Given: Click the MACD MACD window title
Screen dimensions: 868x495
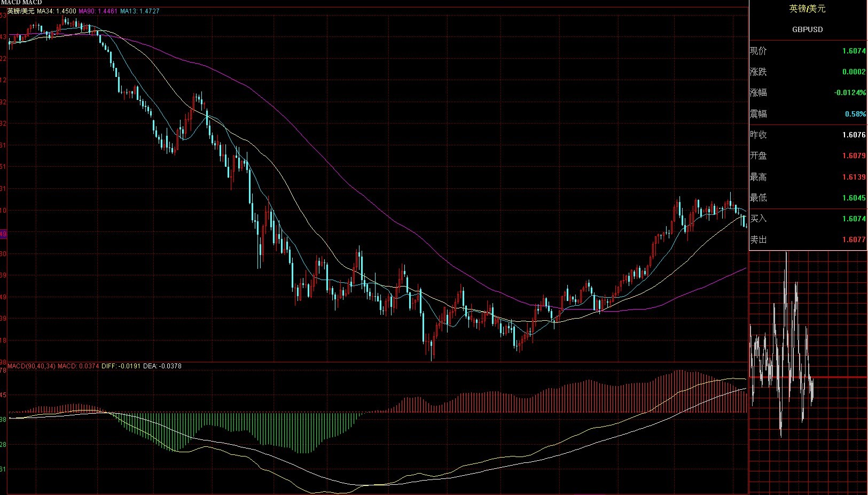Looking at the screenshot, I should pos(21,3).
